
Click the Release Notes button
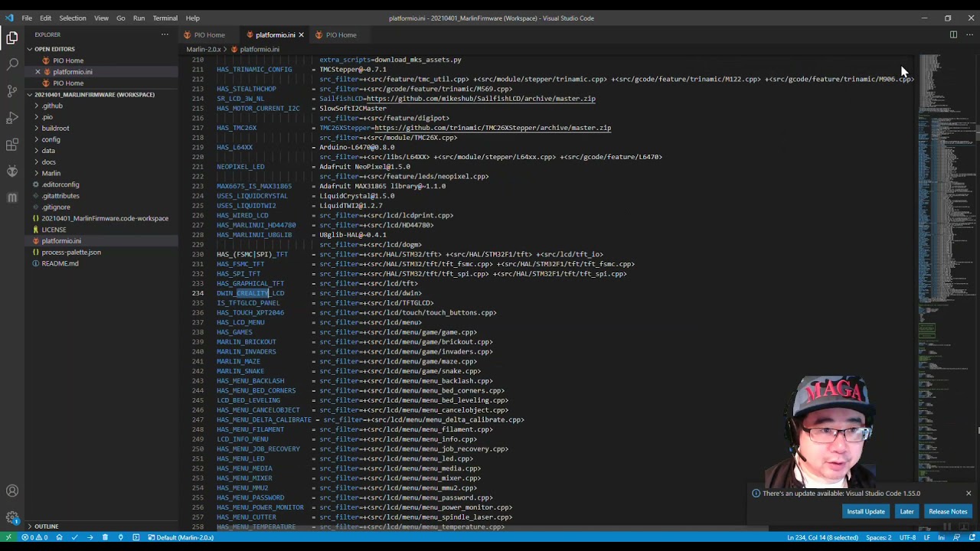[x=948, y=511]
